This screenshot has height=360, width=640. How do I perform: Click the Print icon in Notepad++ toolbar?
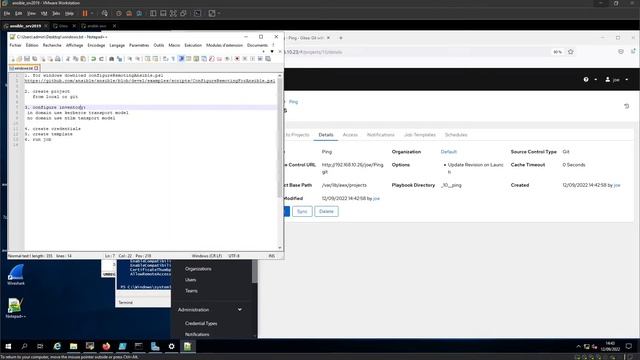pyautogui.click(x=58, y=59)
